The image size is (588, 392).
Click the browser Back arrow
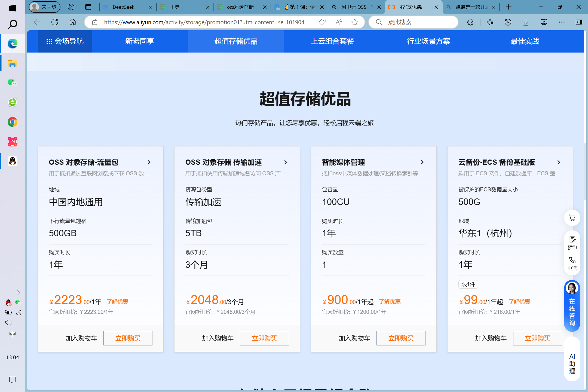click(x=37, y=22)
